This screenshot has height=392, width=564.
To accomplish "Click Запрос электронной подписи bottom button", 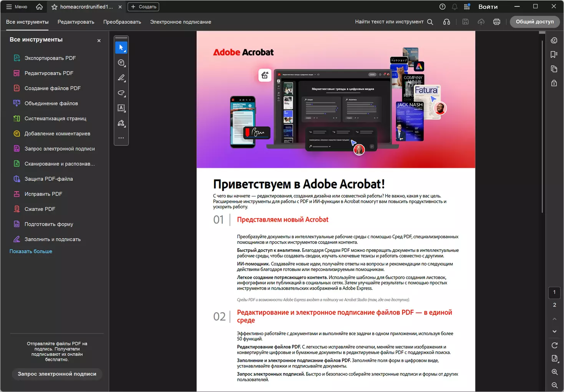I will [57, 374].
